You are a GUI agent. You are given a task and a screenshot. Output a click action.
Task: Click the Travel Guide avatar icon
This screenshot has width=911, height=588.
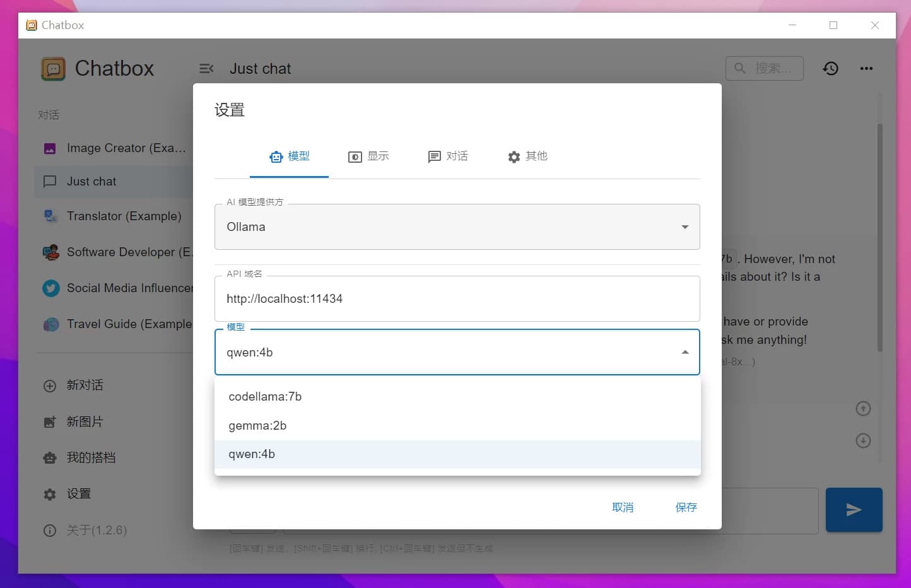[x=50, y=324]
